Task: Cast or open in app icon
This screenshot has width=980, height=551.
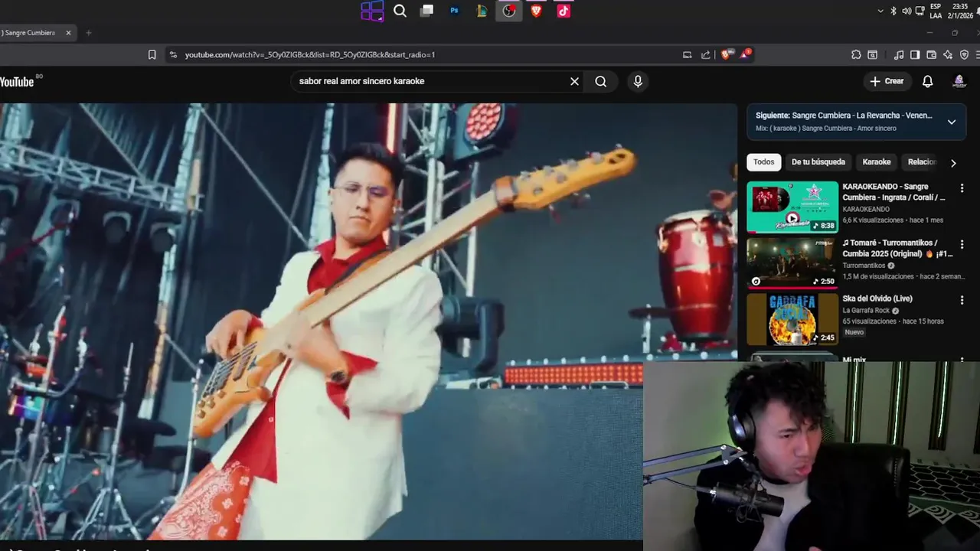Action: point(688,54)
